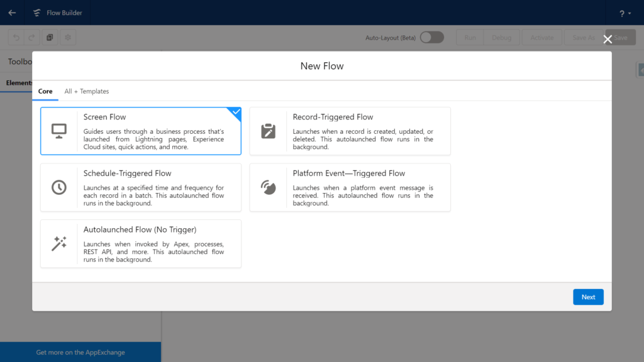
Task: Click the Auto-Layout (Beta) label
Action: 391,38
